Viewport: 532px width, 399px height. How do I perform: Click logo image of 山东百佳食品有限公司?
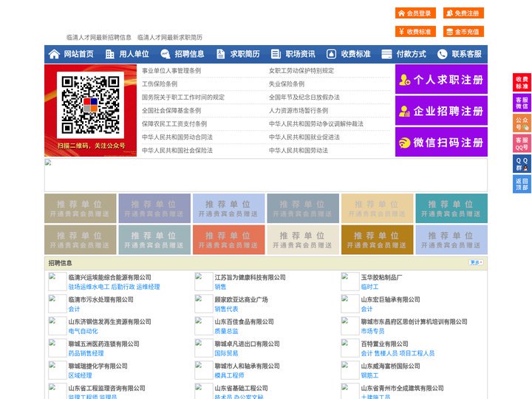(204, 326)
